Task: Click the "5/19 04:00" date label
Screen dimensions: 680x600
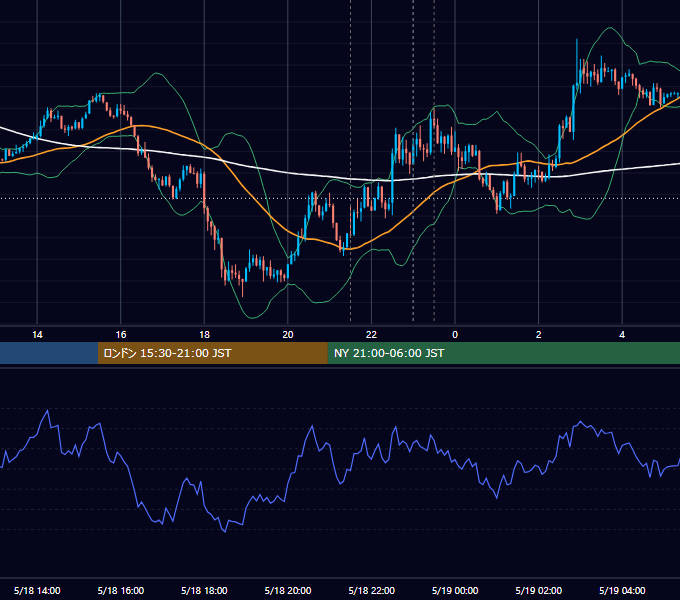Action: [622, 590]
